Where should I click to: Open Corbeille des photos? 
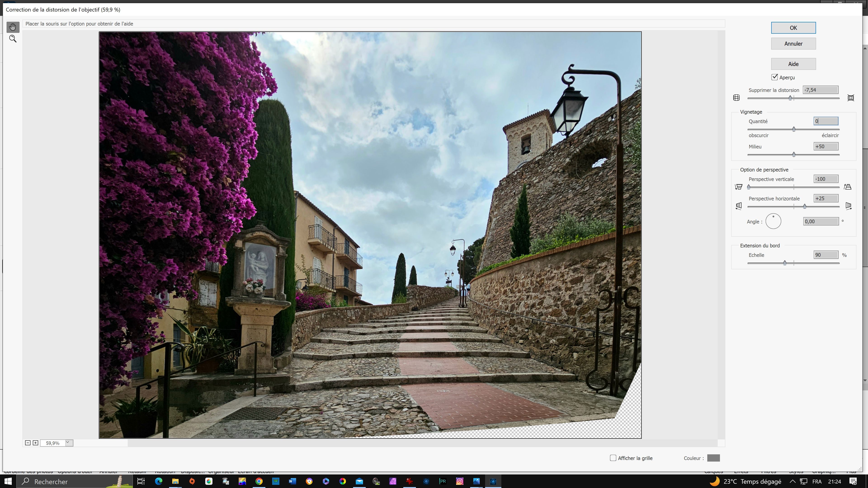click(x=29, y=472)
